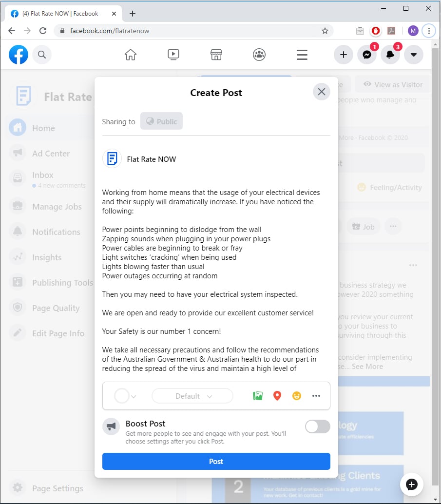This screenshot has width=441, height=504.
Task: Click Feeling/Activity in background composer
Action: (x=389, y=187)
